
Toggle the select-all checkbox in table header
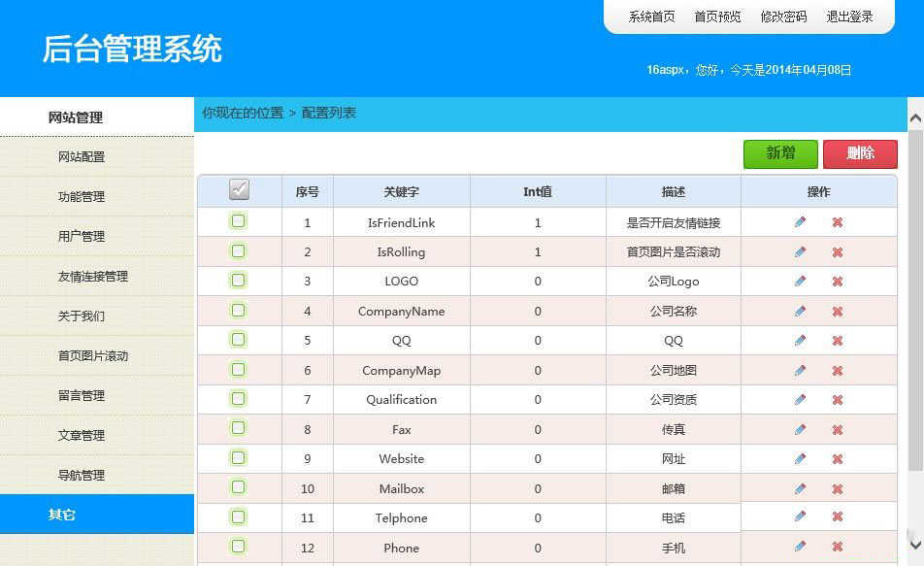tap(239, 191)
